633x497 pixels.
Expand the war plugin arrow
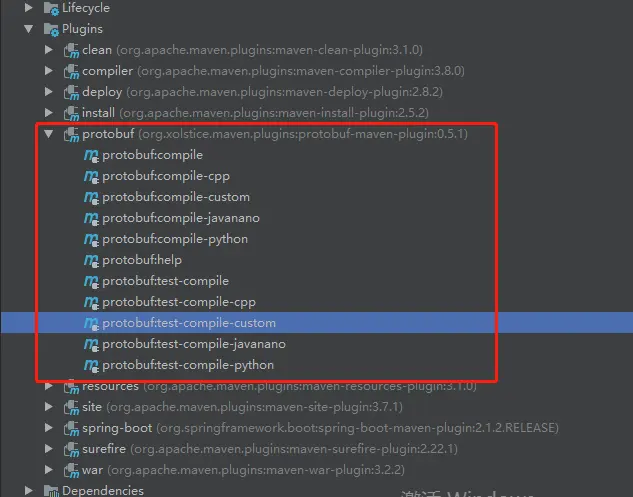coord(49,470)
